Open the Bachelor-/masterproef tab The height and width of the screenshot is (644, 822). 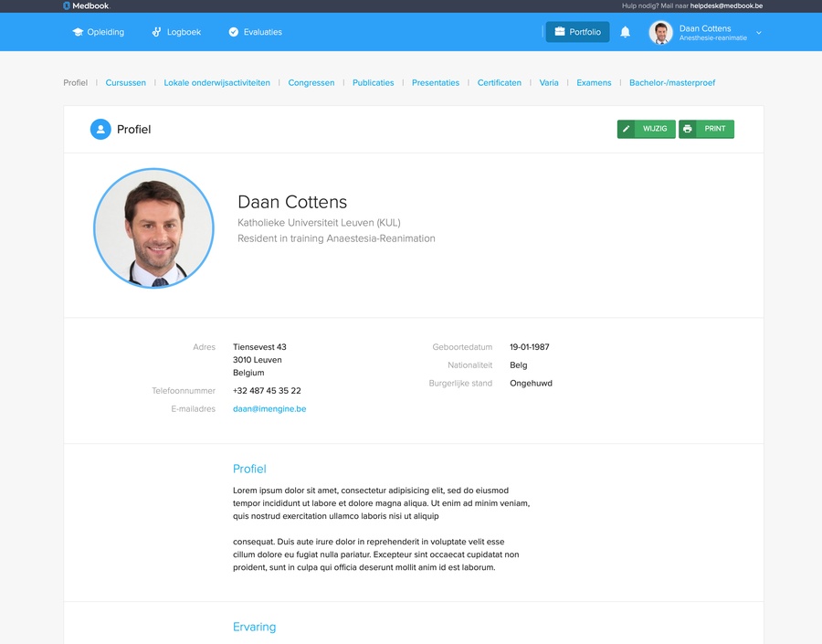coord(672,83)
